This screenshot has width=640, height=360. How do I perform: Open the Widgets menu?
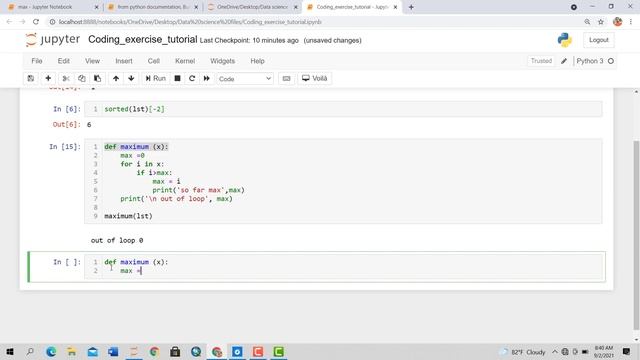click(x=222, y=61)
